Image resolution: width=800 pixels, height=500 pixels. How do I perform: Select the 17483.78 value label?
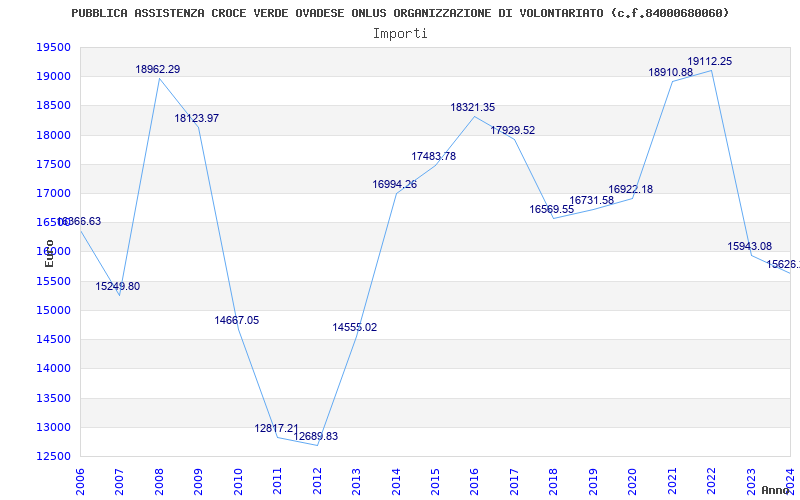(434, 157)
